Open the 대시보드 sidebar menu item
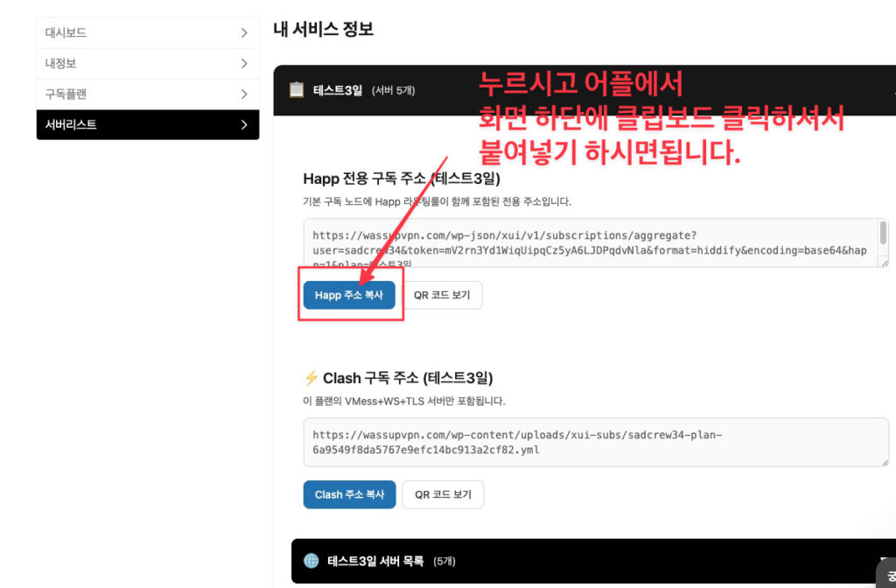Viewport: 896px width, 588px height. click(148, 33)
